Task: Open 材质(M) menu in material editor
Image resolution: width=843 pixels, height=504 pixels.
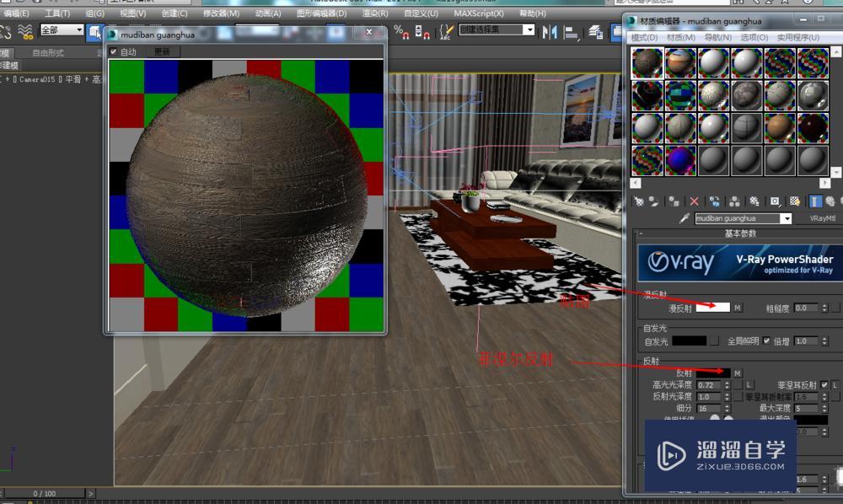Action: (681, 37)
